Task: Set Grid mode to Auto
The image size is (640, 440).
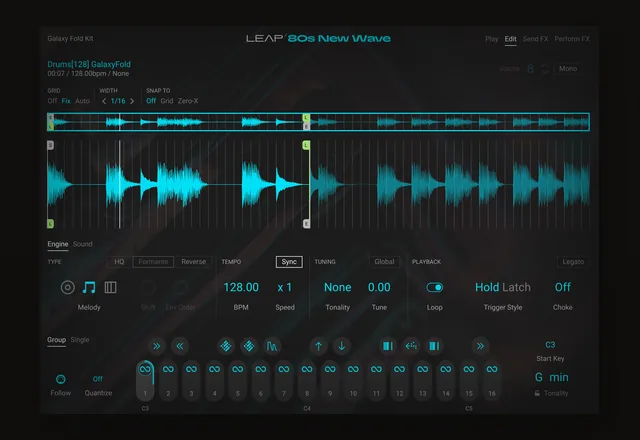Action: [82, 101]
